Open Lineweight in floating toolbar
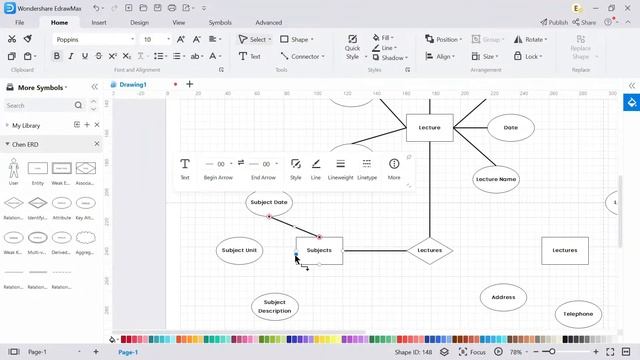The height and width of the screenshot is (360, 640). (340, 169)
